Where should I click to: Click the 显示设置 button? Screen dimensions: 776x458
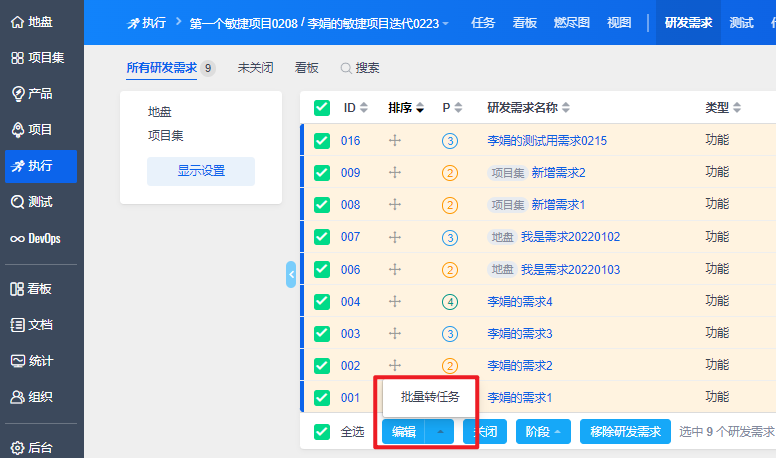click(201, 171)
